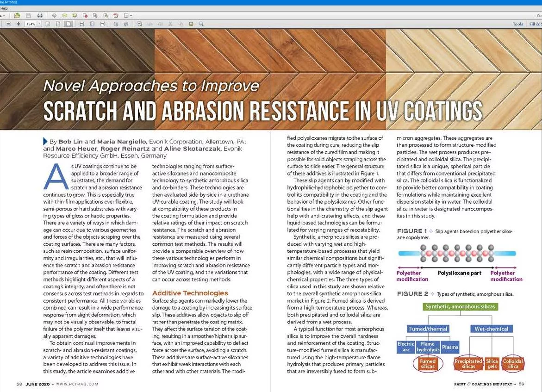Viewport: 542px width, 392px height.
Task: Click the magnifying glass Find icon
Action: (201, 24)
